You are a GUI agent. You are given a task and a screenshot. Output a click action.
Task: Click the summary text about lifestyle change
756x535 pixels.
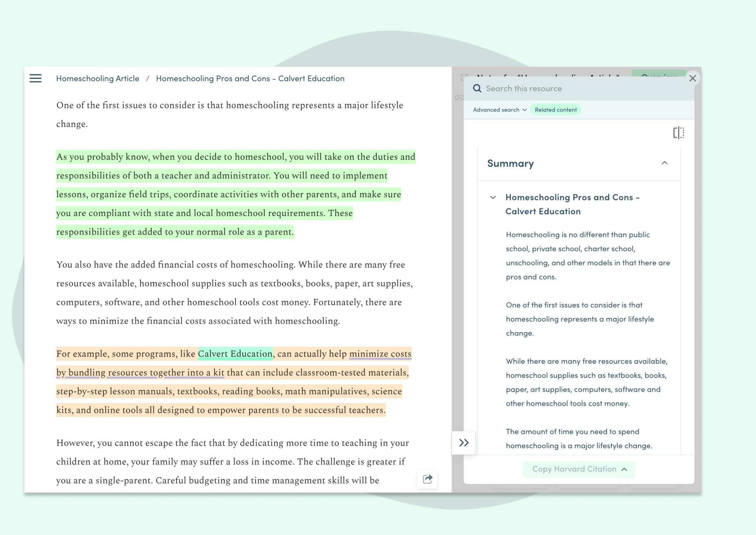(580, 319)
